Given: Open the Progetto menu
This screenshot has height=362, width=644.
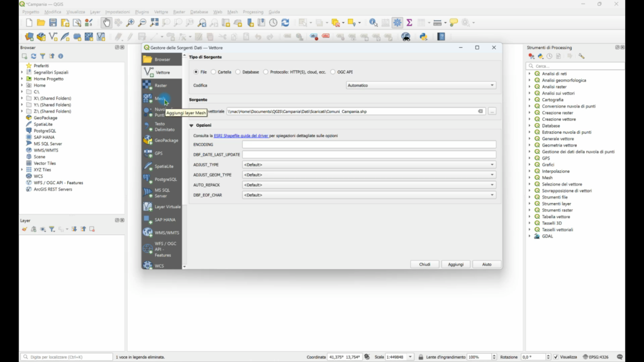Looking at the screenshot, I should (31, 12).
